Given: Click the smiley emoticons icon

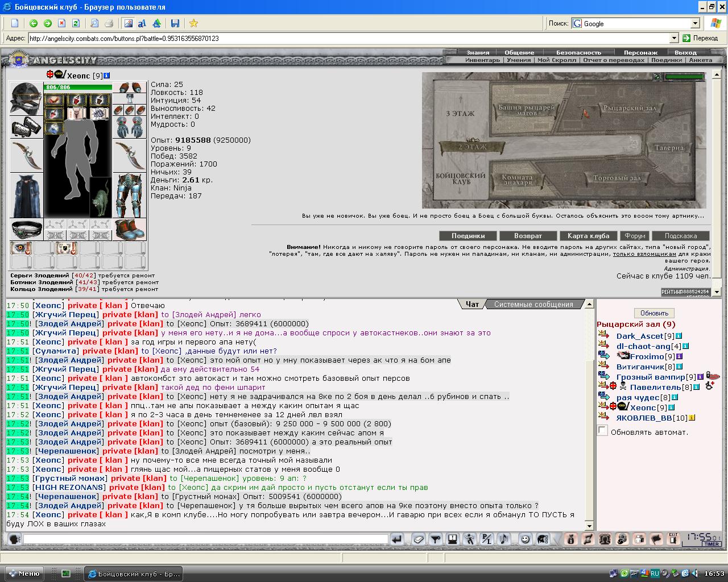Looking at the screenshot, I should tap(526, 539).
